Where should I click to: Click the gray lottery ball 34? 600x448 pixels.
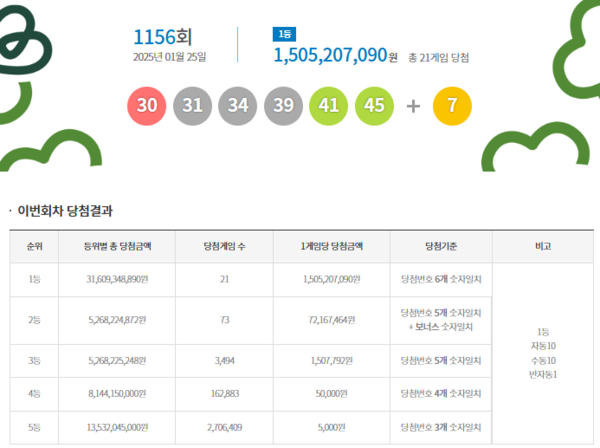[x=238, y=106]
